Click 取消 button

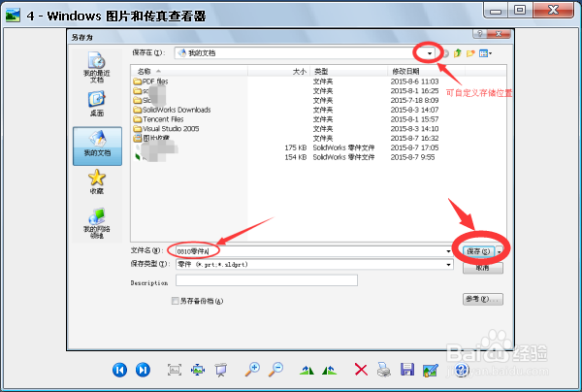(483, 268)
